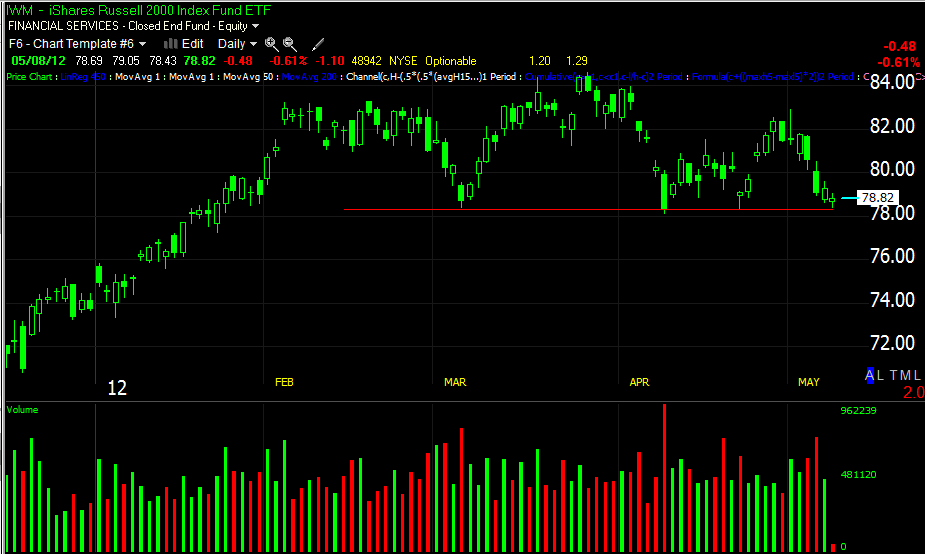Click the NYSE exchange label
This screenshot has height=554, width=925.
403,61
